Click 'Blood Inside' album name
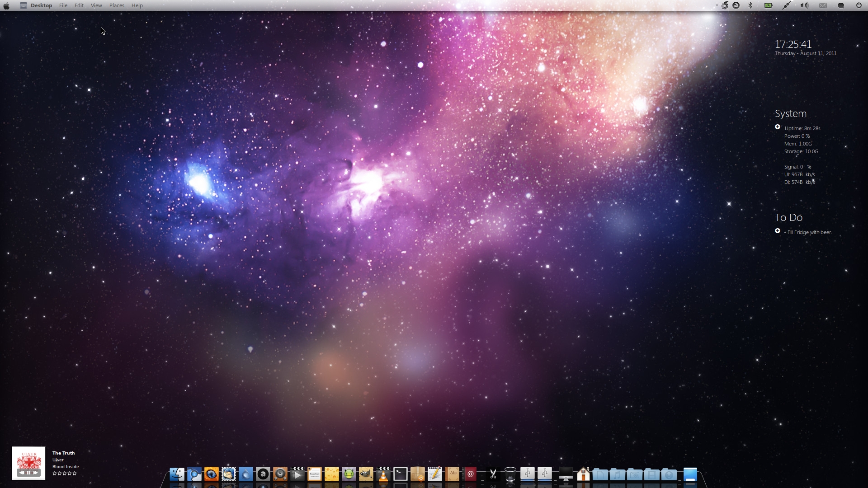The image size is (868, 488). coord(66,466)
